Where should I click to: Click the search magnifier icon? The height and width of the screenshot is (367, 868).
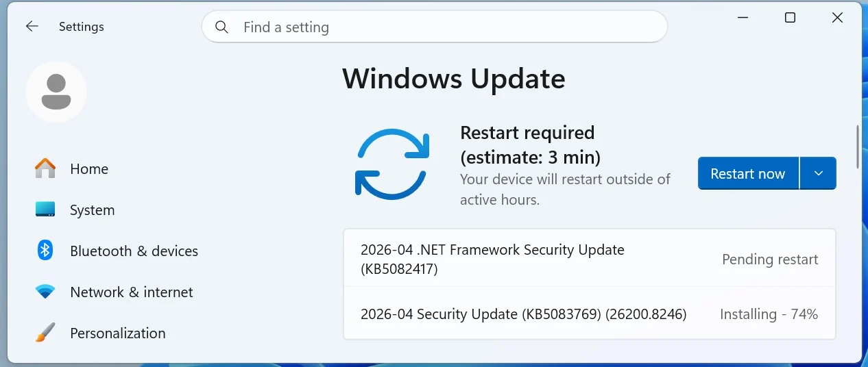[x=221, y=27]
